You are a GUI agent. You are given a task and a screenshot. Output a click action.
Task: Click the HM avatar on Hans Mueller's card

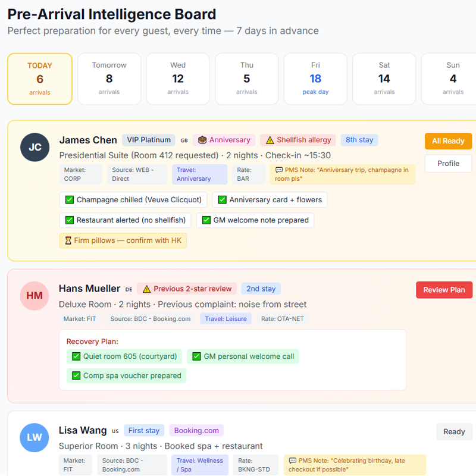[x=34, y=296]
